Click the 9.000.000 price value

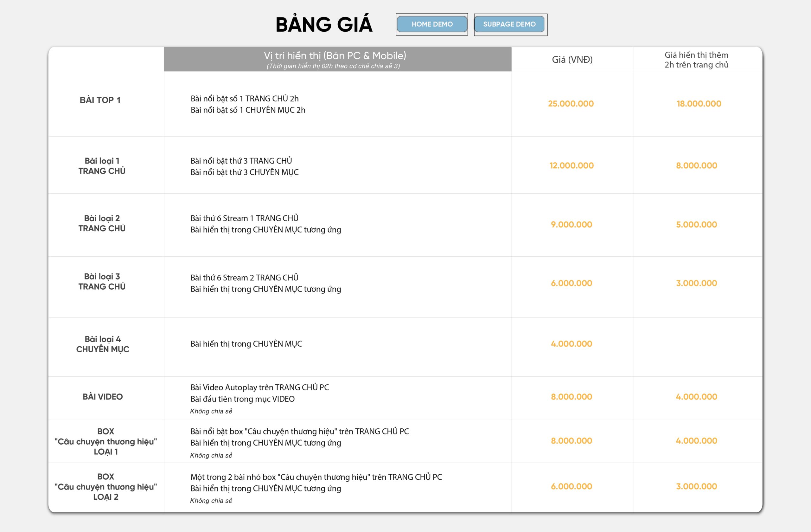(x=572, y=225)
